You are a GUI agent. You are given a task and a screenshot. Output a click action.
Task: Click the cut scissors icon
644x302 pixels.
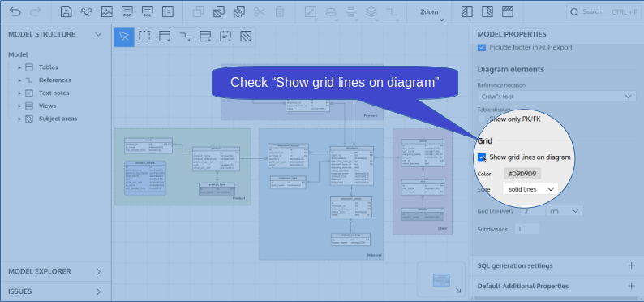click(x=260, y=12)
